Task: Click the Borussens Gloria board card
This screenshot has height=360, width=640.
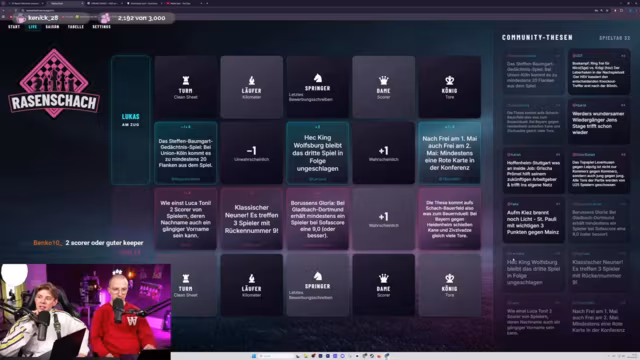Action: (x=318, y=219)
